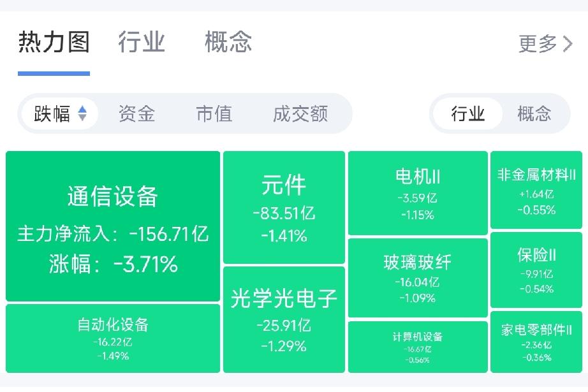Viewport: 588px width, 392px height.
Task: Click the 更多 chevron arrow
Action: [568, 44]
